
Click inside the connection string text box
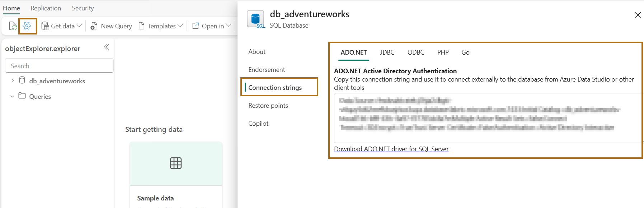(489, 118)
